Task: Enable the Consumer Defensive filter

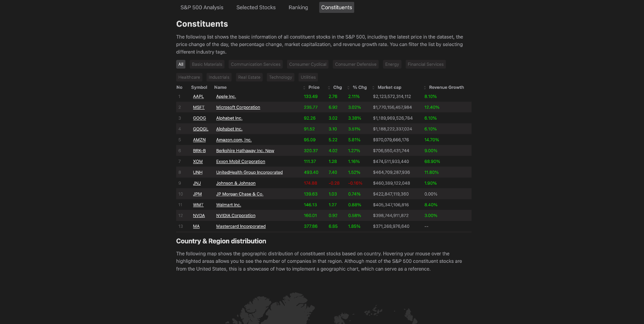Action: pos(356,64)
